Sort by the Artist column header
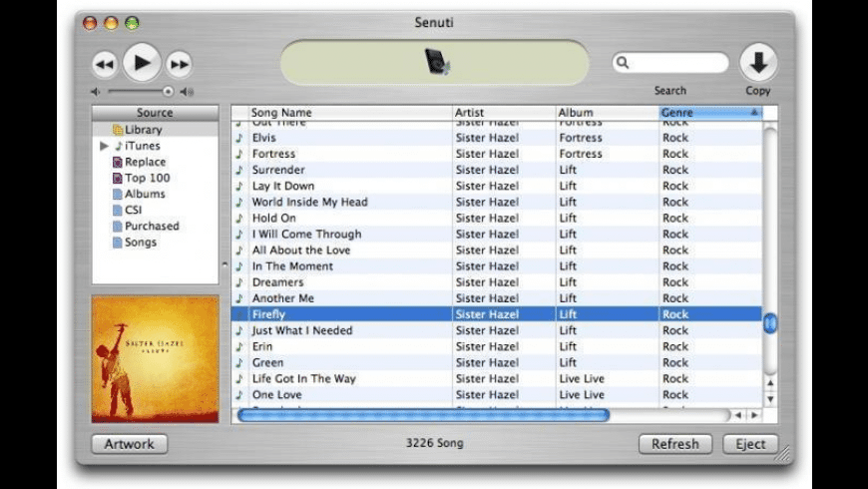Viewport: 868px width, 489px height. 504,113
